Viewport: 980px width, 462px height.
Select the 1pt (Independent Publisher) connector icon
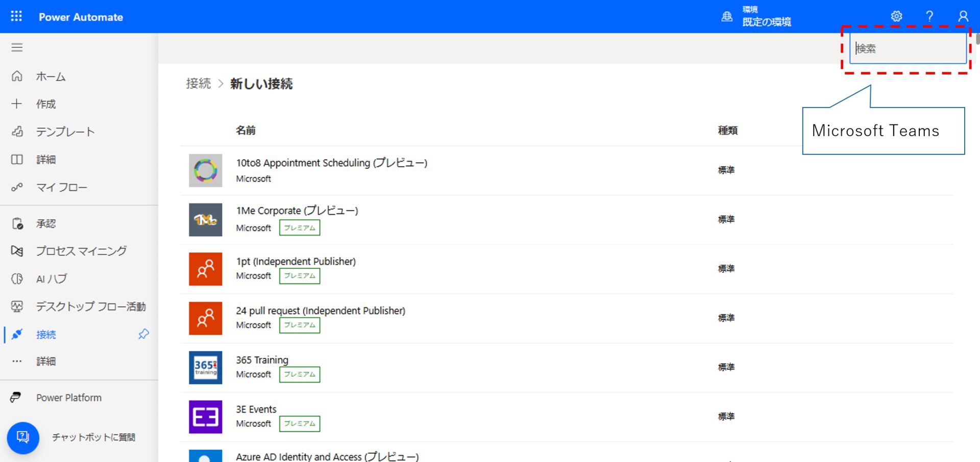[x=205, y=269]
